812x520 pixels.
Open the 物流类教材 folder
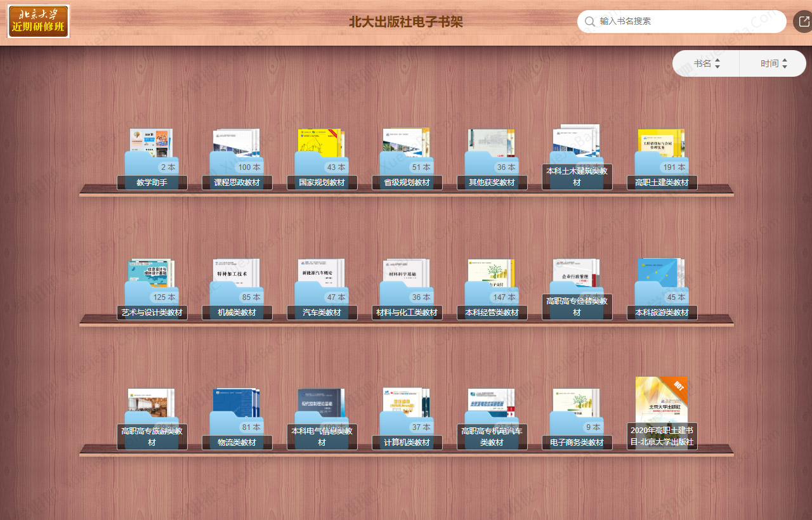click(x=237, y=419)
